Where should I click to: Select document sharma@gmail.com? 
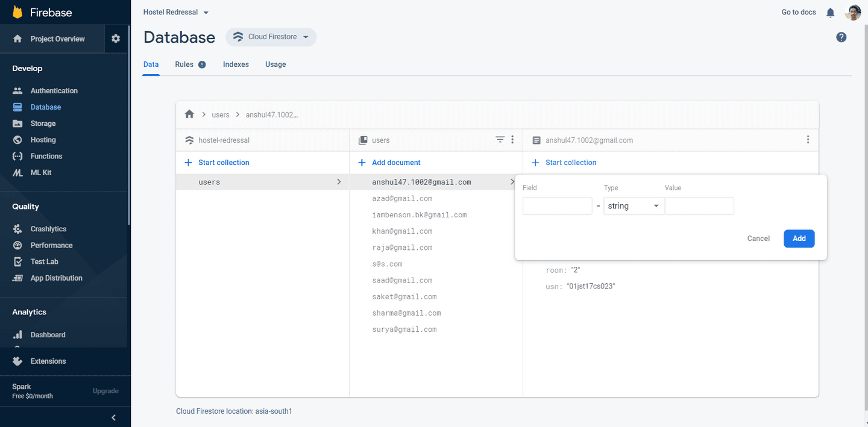pyautogui.click(x=406, y=313)
